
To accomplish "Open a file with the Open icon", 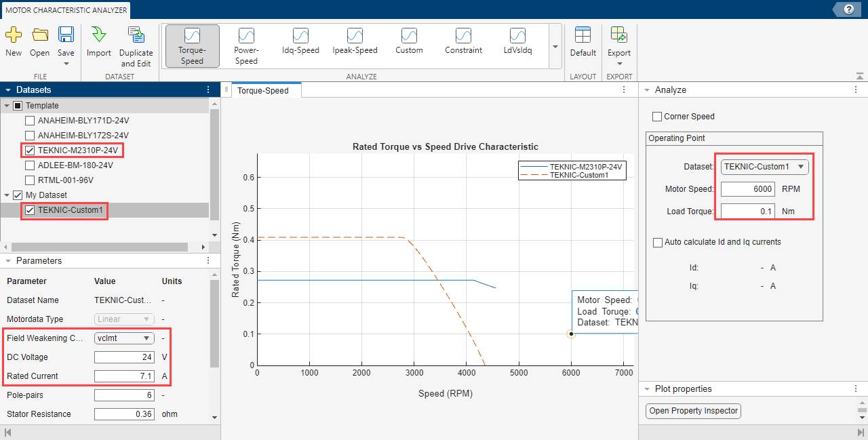I will pos(40,35).
